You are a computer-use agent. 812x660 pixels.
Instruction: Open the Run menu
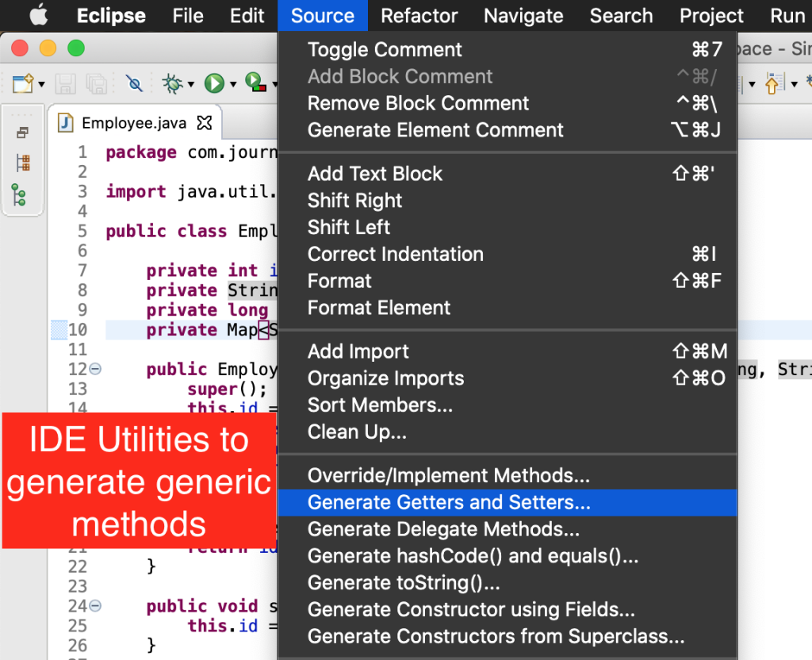tap(787, 16)
